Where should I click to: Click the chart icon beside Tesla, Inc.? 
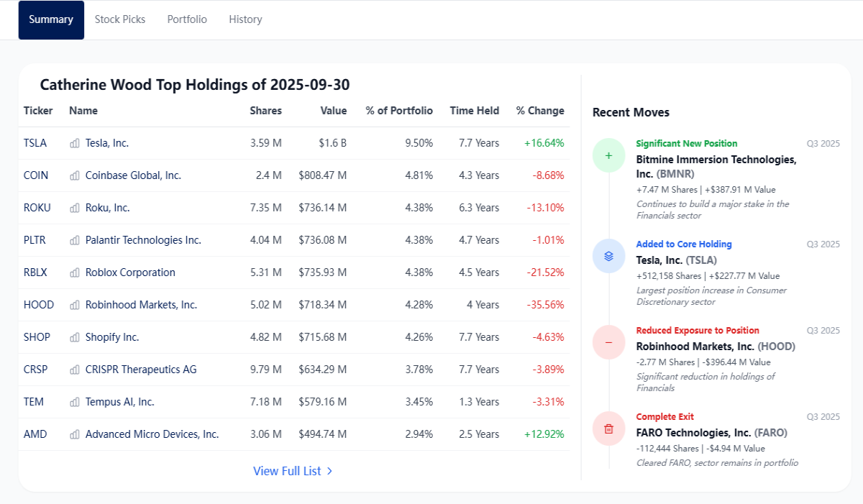pyautogui.click(x=75, y=143)
